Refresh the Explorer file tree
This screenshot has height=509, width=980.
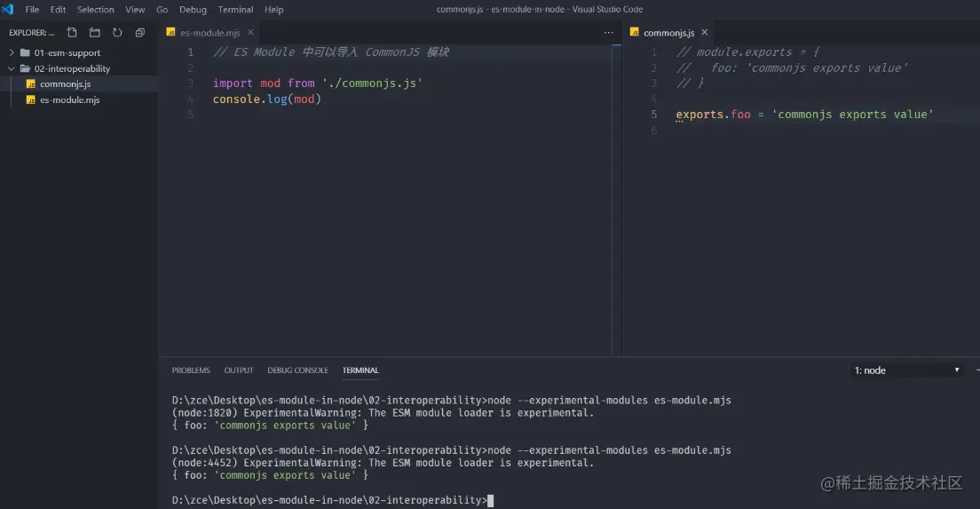[117, 33]
